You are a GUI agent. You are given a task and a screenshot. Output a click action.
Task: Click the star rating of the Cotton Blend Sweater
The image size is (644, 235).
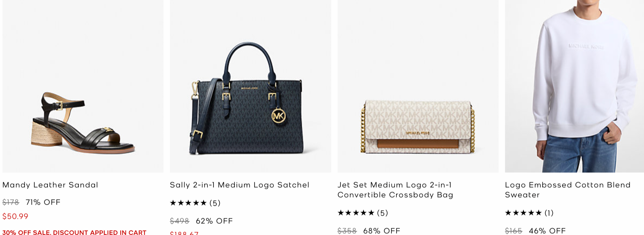tap(523, 213)
